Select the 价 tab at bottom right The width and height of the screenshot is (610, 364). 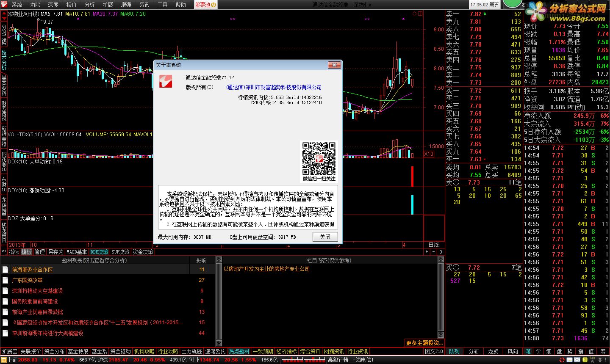pos(538,351)
